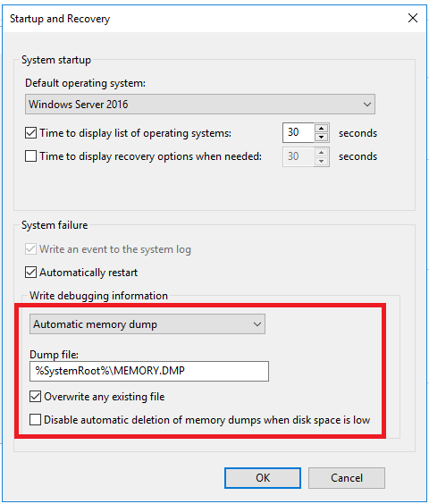The height and width of the screenshot is (504, 429).
Task: Click the Dump file path text field
Action: (x=149, y=371)
